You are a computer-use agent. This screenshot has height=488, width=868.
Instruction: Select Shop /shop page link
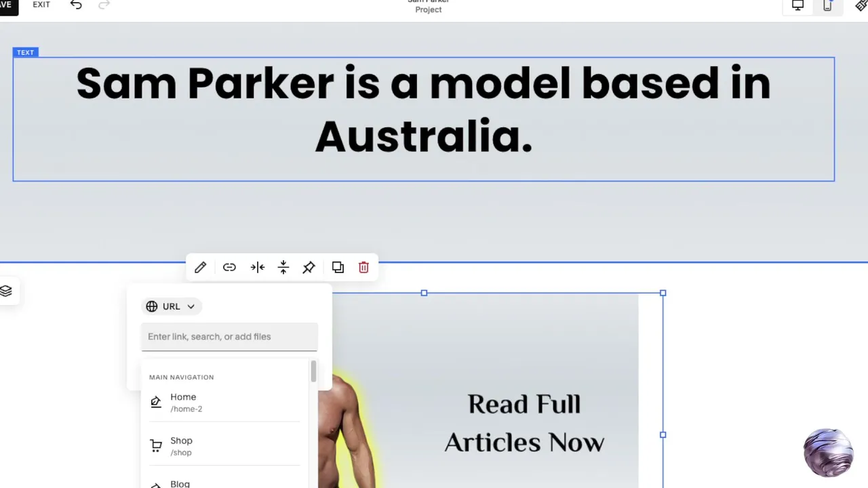pyautogui.click(x=224, y=446)
